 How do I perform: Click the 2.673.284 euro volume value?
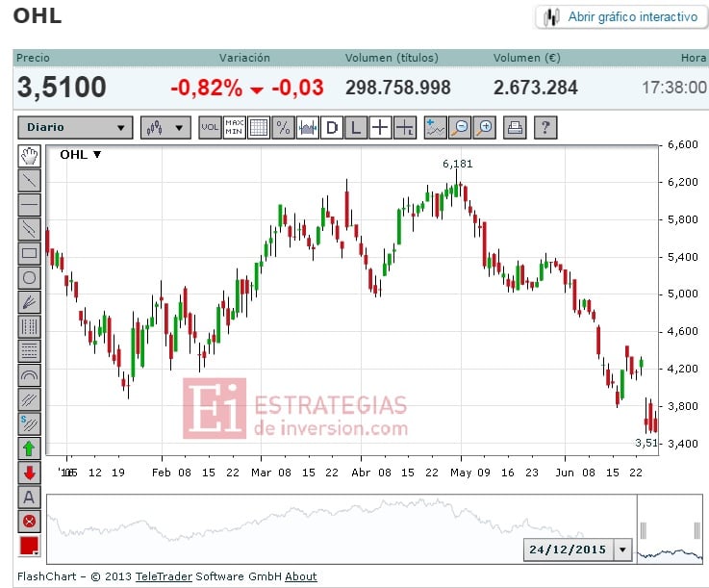[536, 88]
